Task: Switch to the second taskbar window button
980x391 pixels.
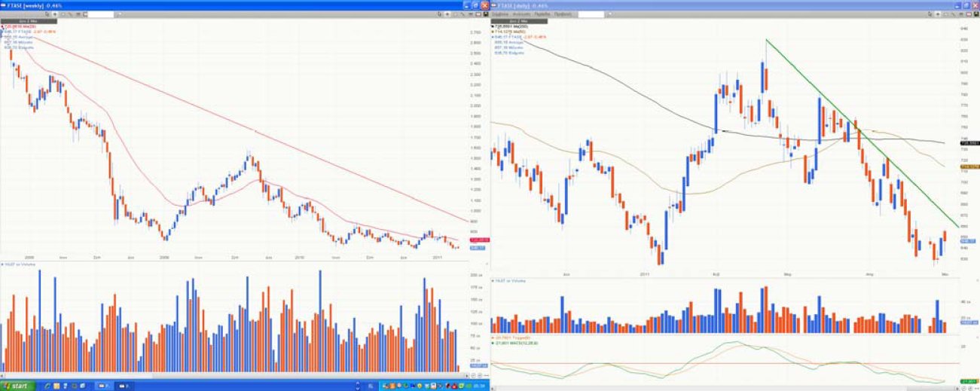Action: pyautogui.click(x=125, y=386)
